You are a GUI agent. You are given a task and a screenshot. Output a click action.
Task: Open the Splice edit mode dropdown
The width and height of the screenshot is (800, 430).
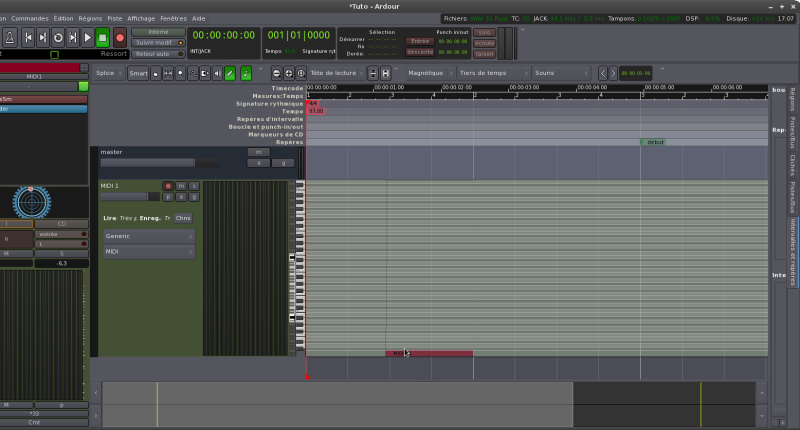point(107,73)
